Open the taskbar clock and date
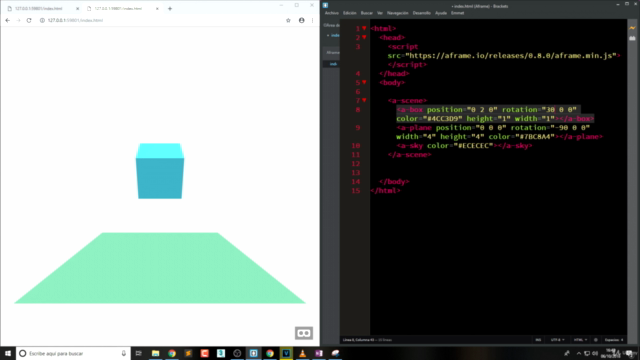This screenshot has width=640, height=360. coord(611,353)
